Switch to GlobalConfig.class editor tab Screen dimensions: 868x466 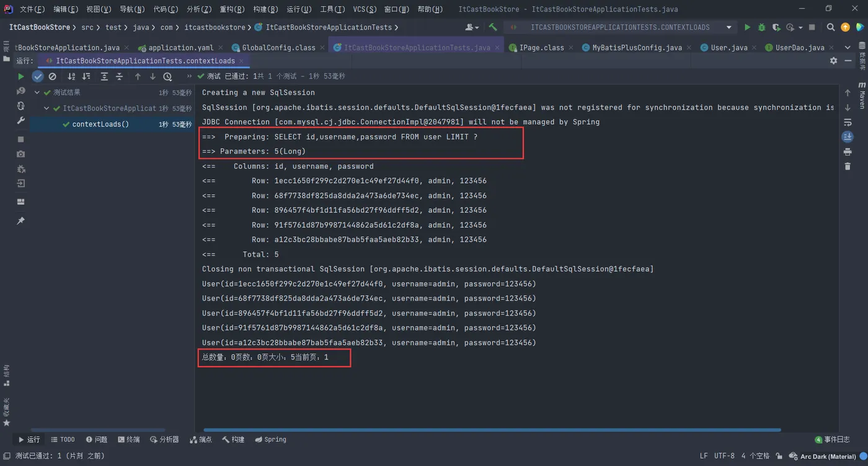(278, 48)
